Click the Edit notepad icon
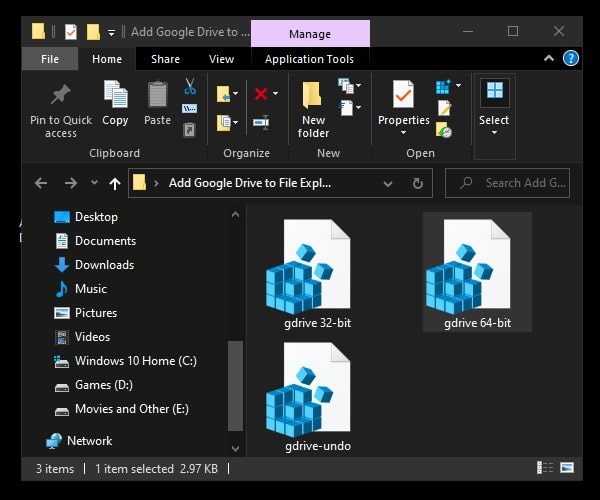Screen dimensions: 600x500 444,108
